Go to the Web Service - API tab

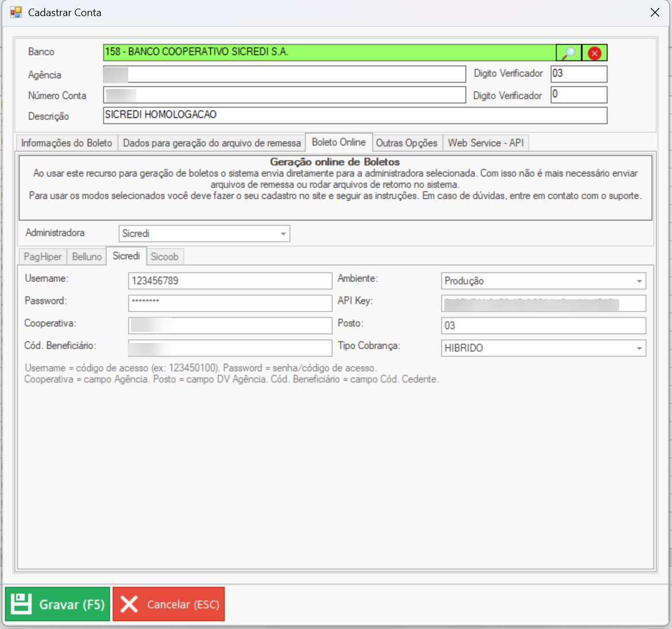point(486,143)
